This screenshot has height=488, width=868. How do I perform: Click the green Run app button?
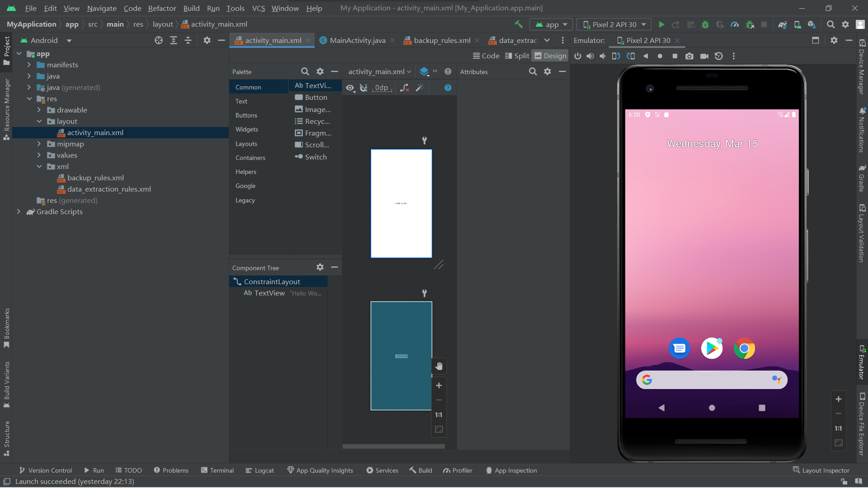pos(661,24)
